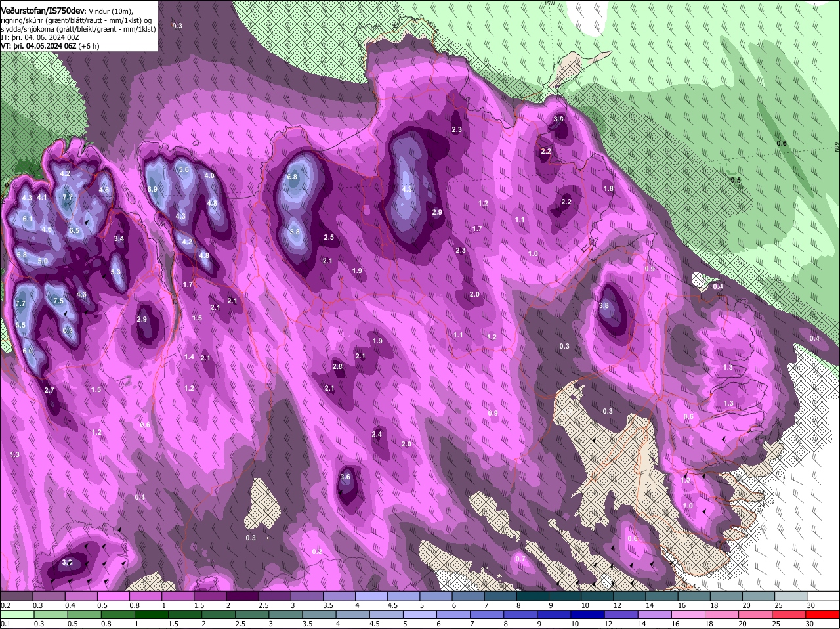Select the pink bottom-legend swatch labeled 18
This screenshot has height=629, width=840.
(x=722, y=615)
